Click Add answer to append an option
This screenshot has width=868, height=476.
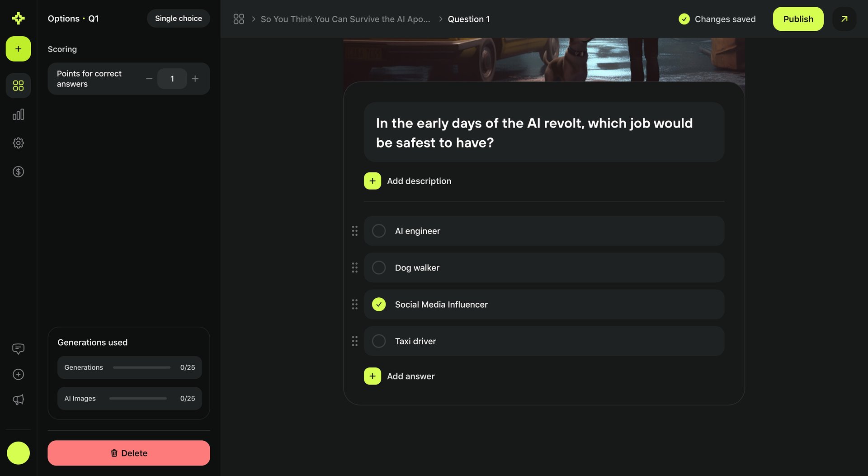coord(399,376)
